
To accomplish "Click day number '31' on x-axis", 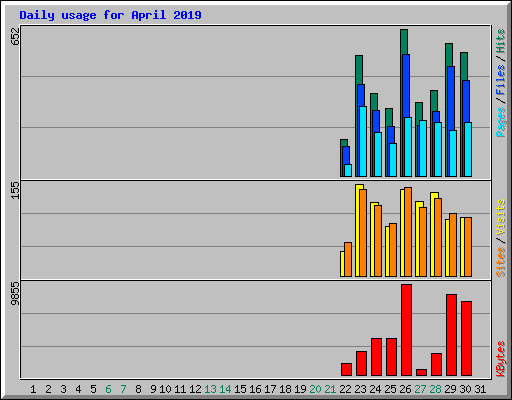I will (x=480, y=389).
